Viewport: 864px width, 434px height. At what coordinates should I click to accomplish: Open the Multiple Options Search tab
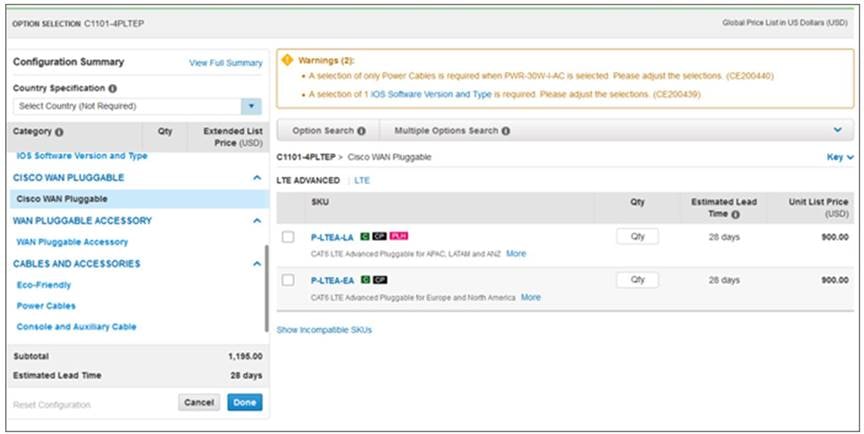pos(452,131)
